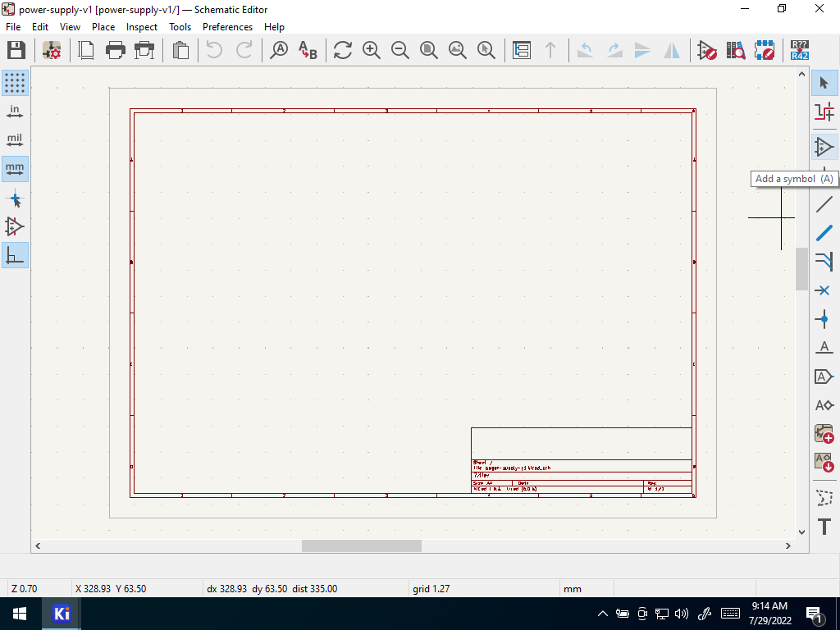Select the net label tool
Screen dimensions: 840x630
pos(824,348)
